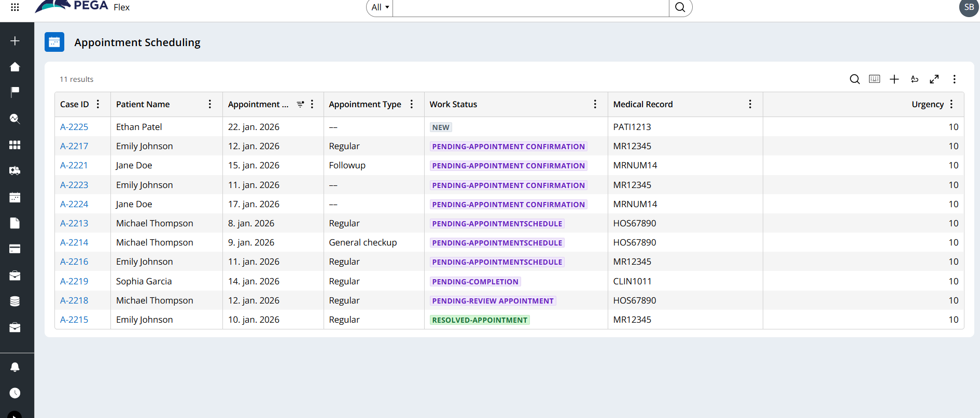Open the flag icon in sidebar

click(x=15, y=92)
